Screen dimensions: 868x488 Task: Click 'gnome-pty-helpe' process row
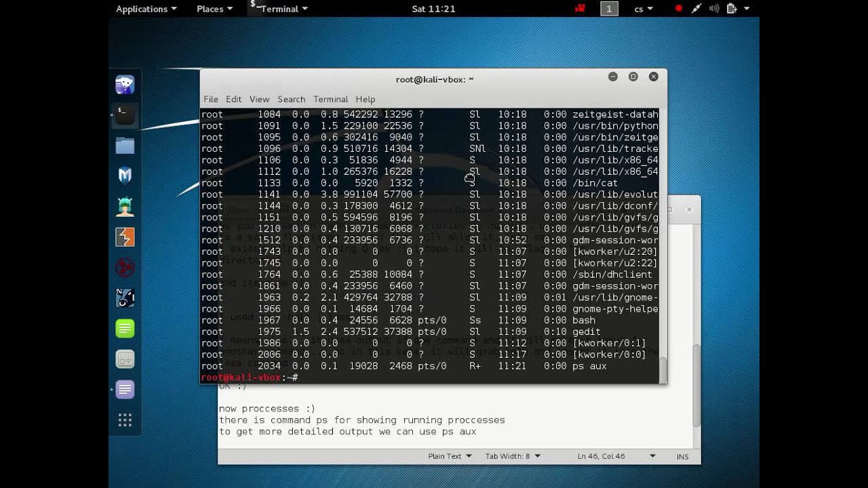(x=430, y=309)
